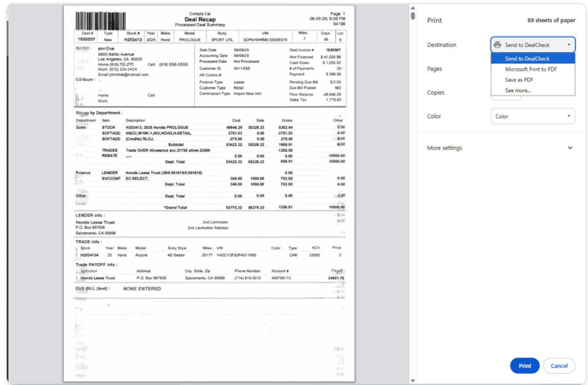This screenshot has height=385, width=588.
Task: Click 'Deal Recap' title in preview
Action: click(200, 20)
